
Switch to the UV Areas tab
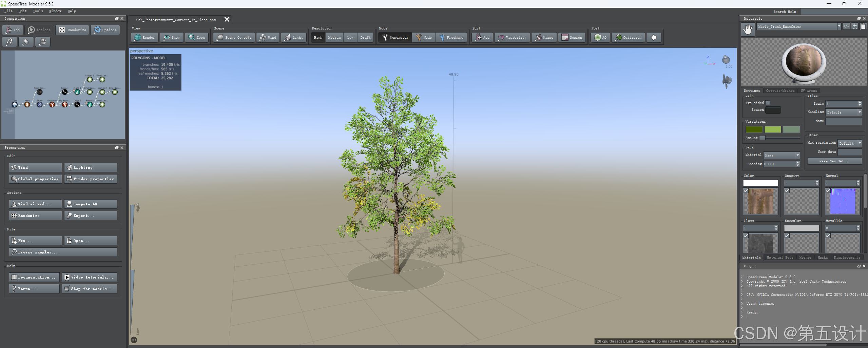[x=809, y=90]
